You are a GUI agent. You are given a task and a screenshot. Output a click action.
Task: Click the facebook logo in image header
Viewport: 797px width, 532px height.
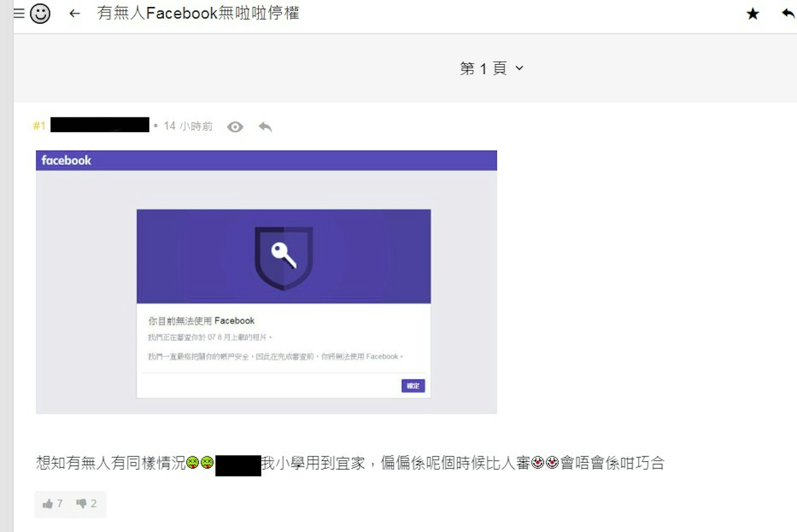pyautogui.click(x=66, y=161)
